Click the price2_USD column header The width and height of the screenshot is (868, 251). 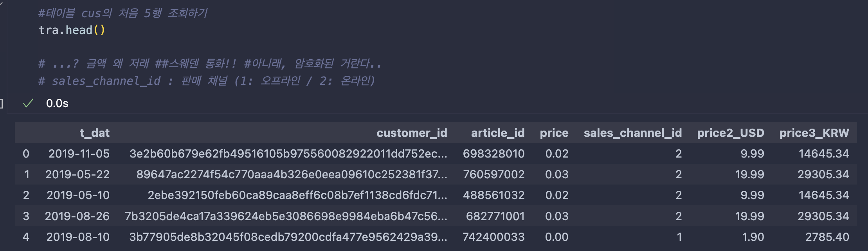731,133
